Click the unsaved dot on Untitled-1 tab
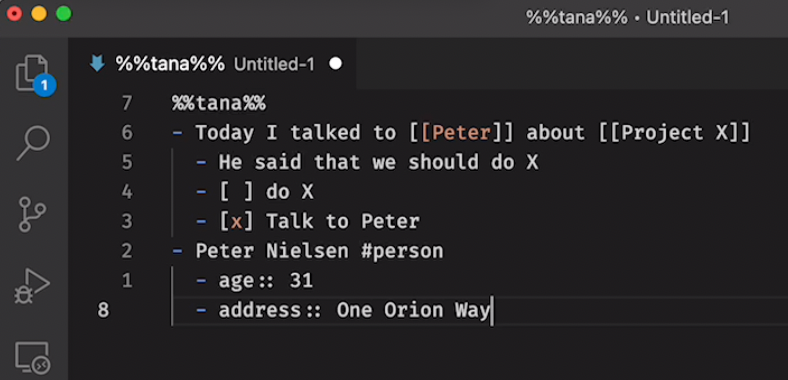 click(335, 64)
